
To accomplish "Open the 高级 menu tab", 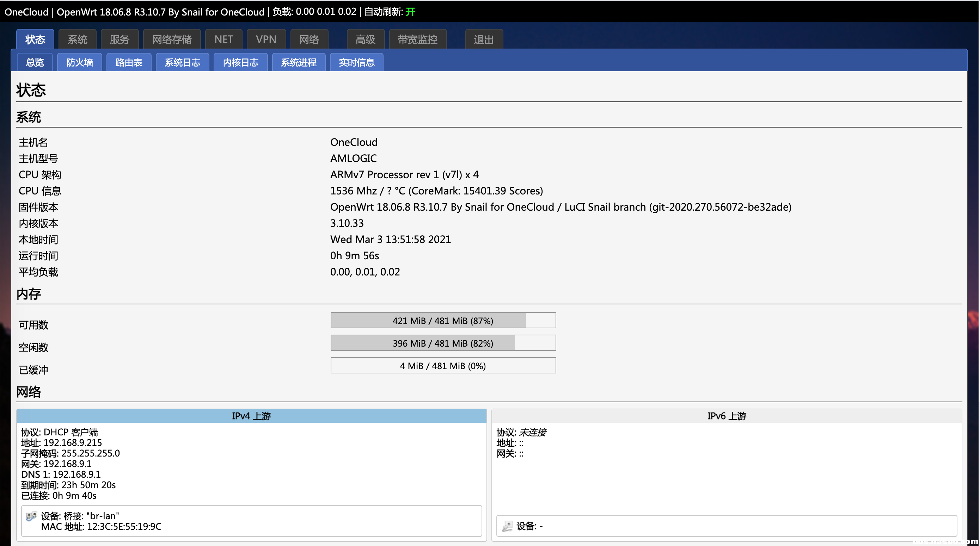I will pos(365,39).
